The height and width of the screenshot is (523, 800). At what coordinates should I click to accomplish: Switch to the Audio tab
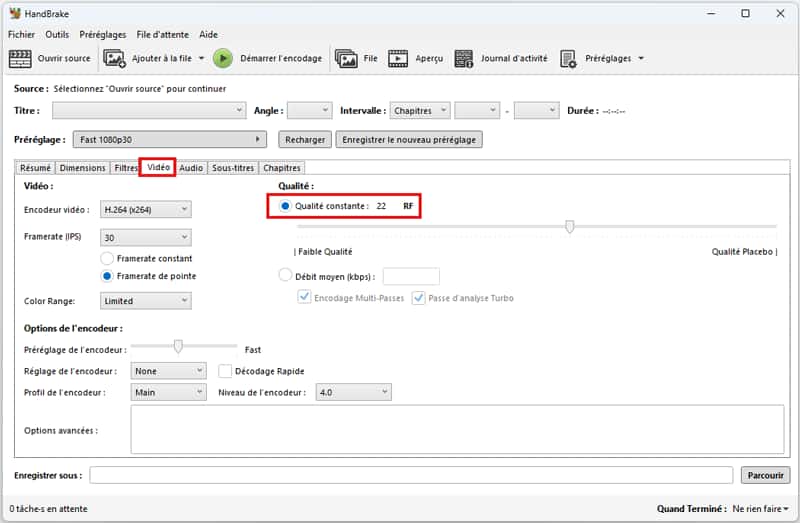(191, 168)
